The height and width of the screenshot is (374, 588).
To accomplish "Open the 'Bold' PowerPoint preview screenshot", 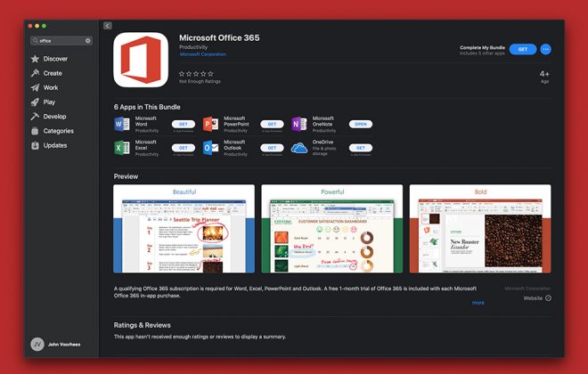I will [480, 229].
